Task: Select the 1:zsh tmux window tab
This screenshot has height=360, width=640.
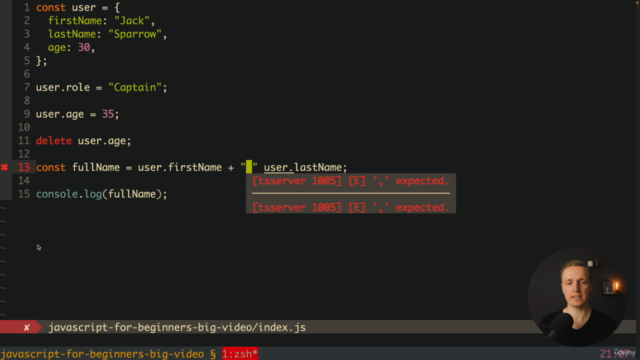Action: 240,354
